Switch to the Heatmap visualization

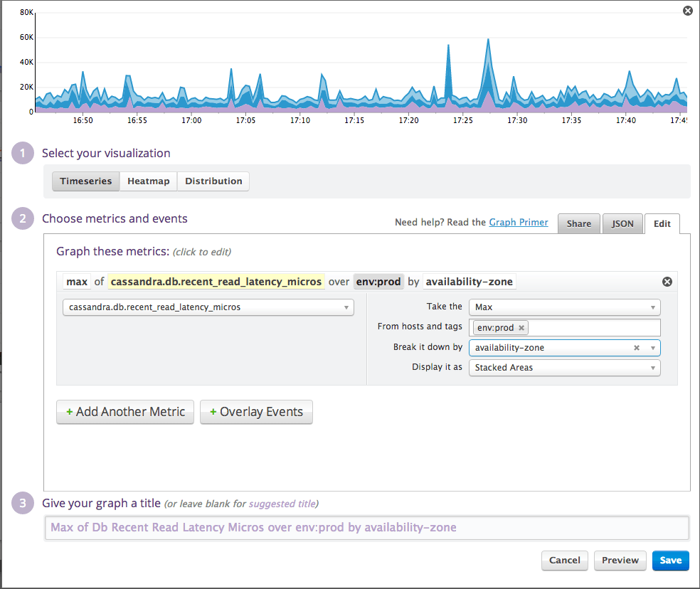pyautogui.click(x=148, y=181)
